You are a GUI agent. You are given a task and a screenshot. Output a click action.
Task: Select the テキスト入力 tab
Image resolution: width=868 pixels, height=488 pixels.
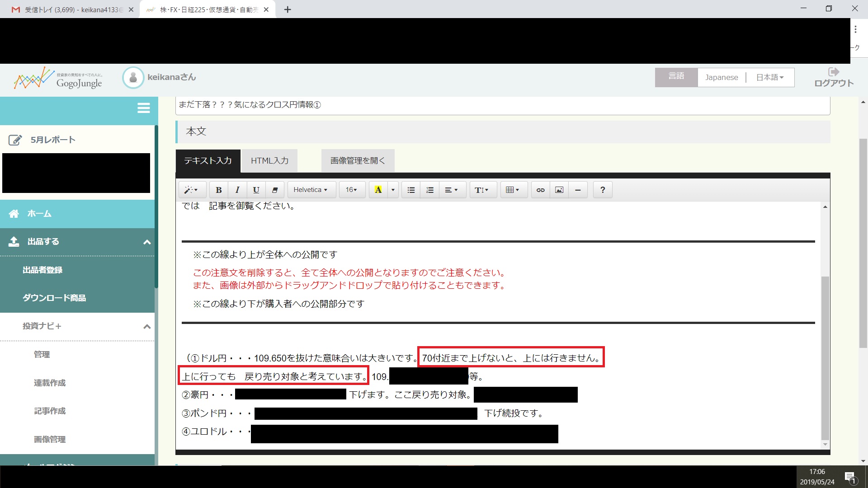[x=208, y=161]
